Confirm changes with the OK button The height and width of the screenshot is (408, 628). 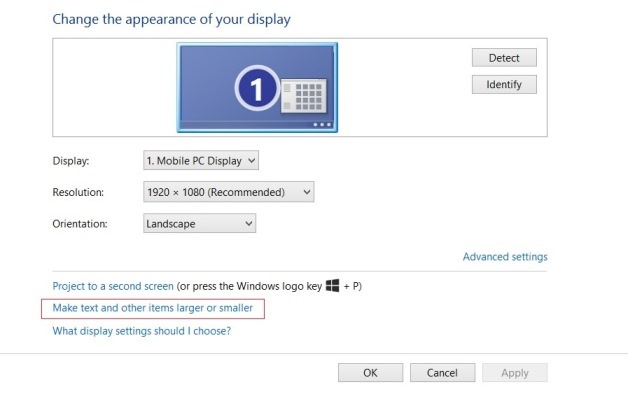point(370,373)
